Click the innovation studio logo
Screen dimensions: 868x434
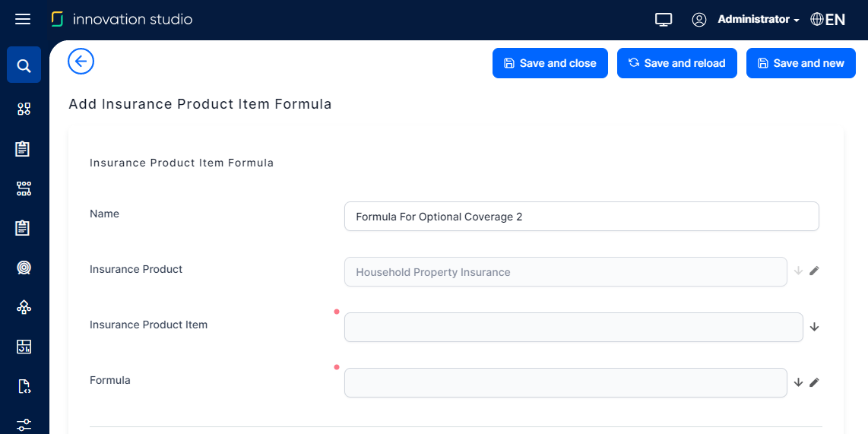pos(122,20)
